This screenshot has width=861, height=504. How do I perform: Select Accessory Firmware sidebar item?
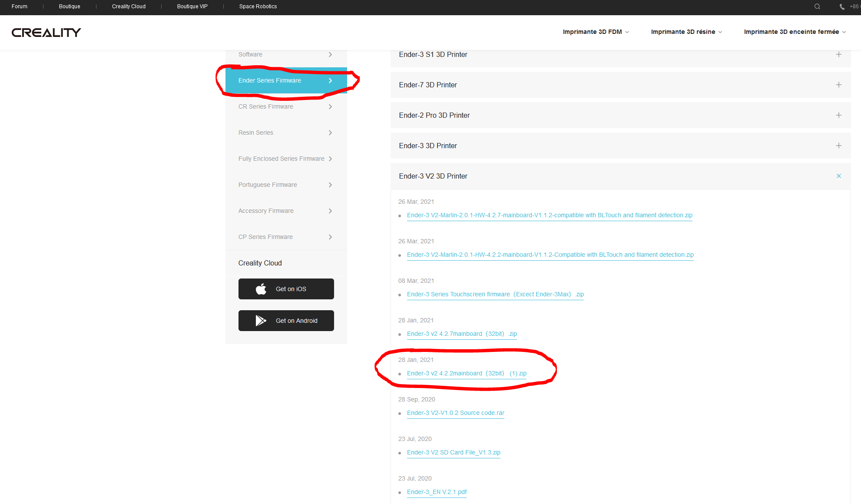point(286,211)
